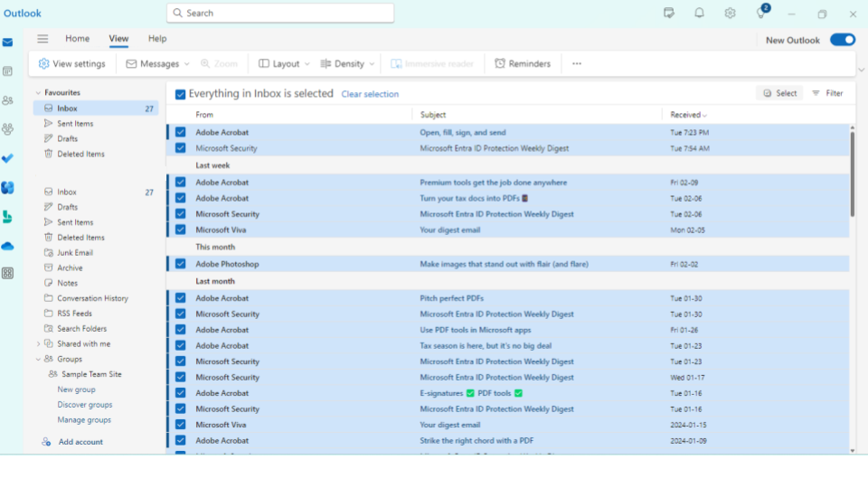Viewport: 868px width, 488px height.
Task: Uncheck the select-all Inbox checkbox
Action: pyautogui.click(x=181, y=94)
